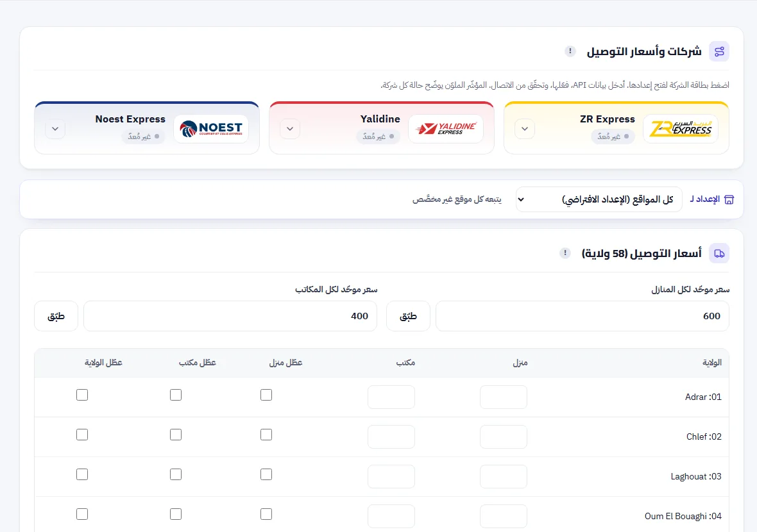Click the Adrar home price input
The width and height of the screenshot is (757, 532).
[x=504, y=397]
